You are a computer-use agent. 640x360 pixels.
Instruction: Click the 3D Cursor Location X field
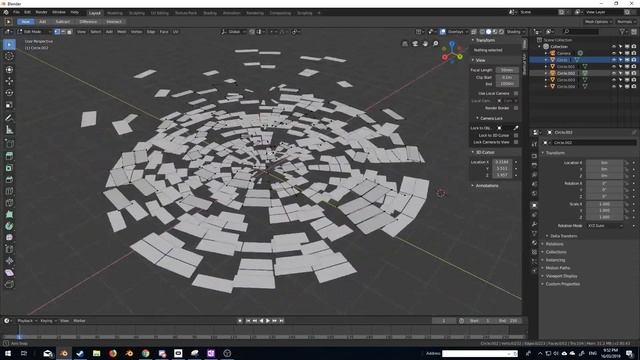pos(502,162)
